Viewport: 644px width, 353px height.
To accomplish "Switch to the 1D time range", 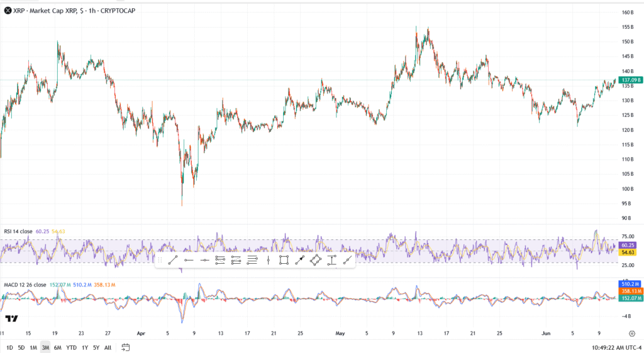I will pyautogui.click(x=9, y=347).
